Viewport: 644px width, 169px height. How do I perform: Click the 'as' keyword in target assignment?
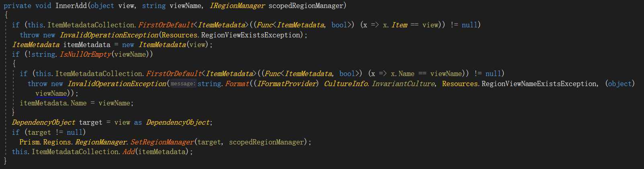[138, 122]
